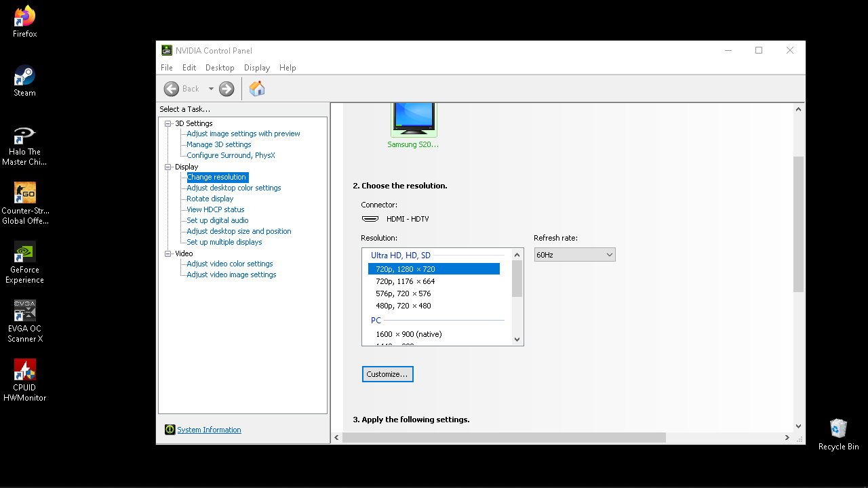Select 480p, 720 × 480 resolution

[x=434, y=306]
